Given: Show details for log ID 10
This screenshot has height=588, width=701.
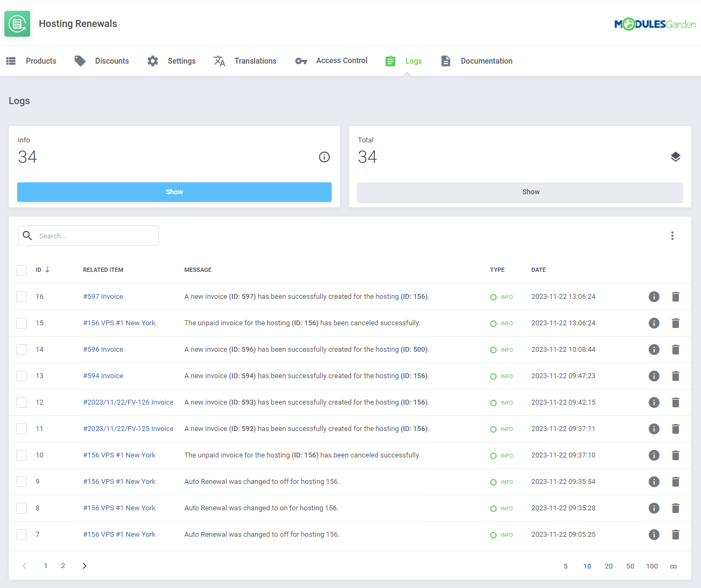Looking at the screenshot, I should click(x=654, y=455).
